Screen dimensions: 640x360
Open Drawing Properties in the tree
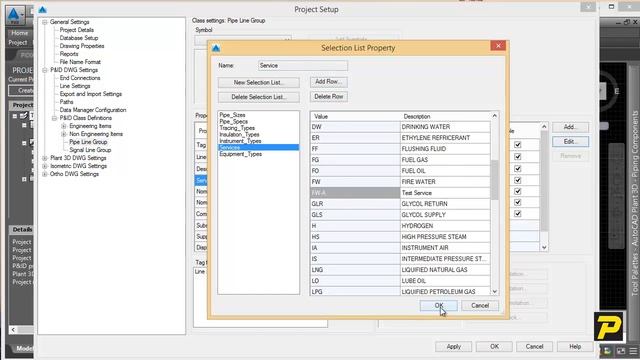click(x=82, y=46)
